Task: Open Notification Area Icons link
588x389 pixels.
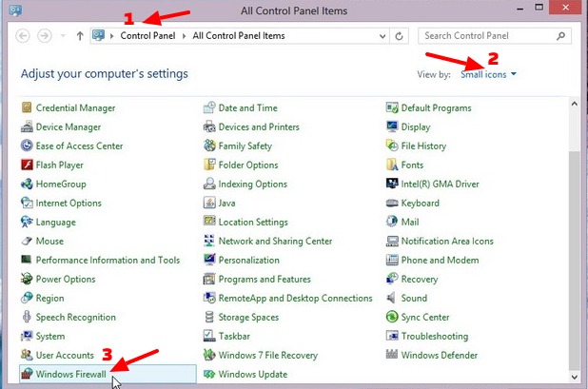Action: (x=447, y=241)
